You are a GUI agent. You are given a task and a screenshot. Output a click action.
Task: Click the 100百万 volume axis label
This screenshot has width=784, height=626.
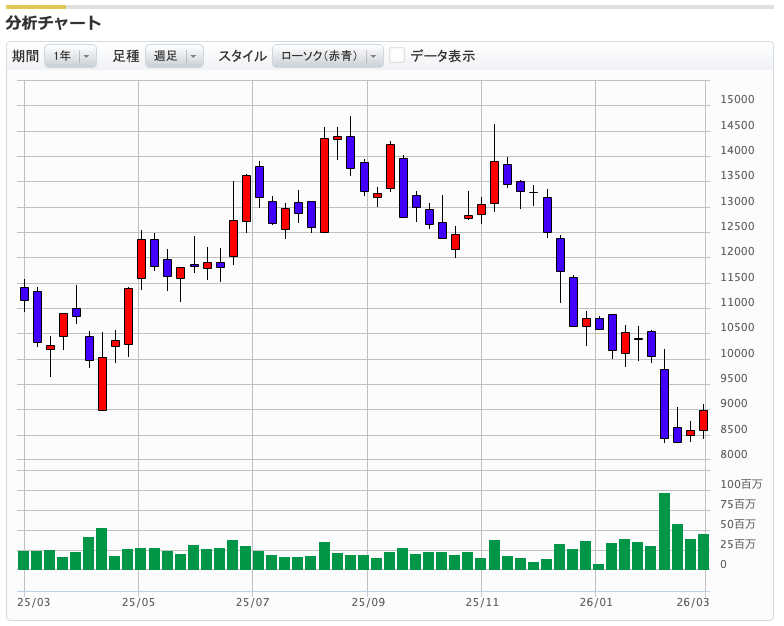741,484
